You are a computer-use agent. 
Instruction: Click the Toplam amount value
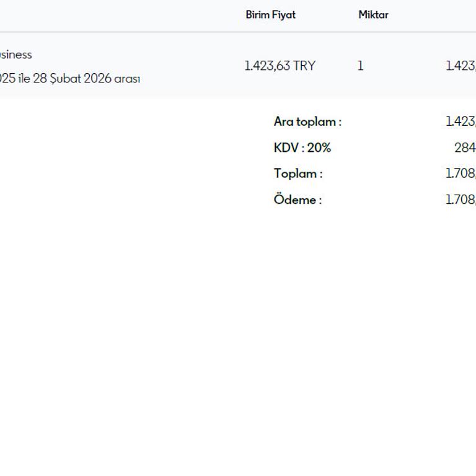point(461,174)
